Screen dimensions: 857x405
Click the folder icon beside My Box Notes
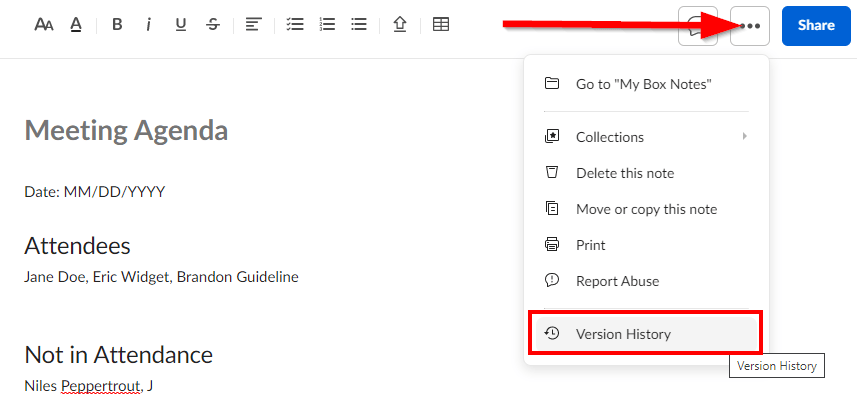[552, 84]
